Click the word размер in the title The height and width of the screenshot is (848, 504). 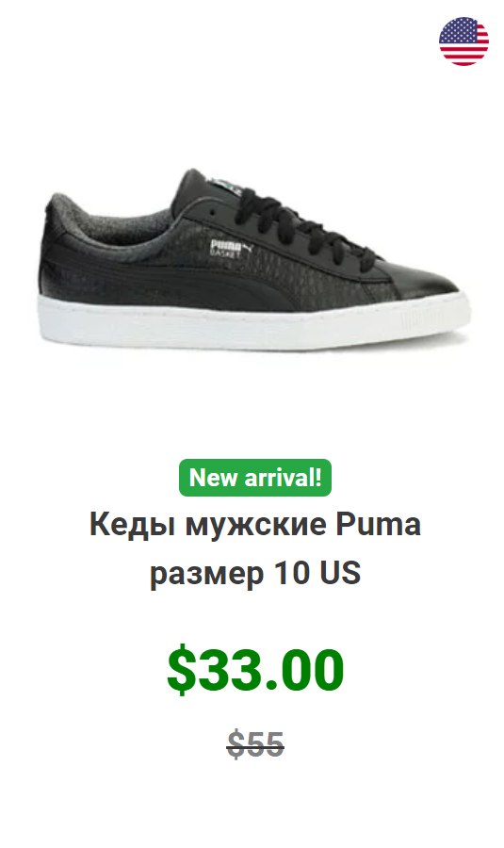pyautogui.click(x=206, y=575)
